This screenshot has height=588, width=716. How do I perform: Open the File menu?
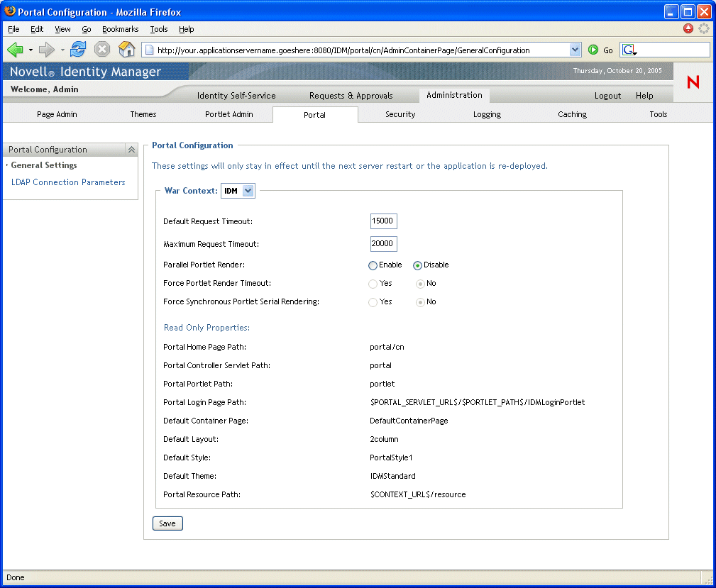pyautogui.click(x=13, y=29)
